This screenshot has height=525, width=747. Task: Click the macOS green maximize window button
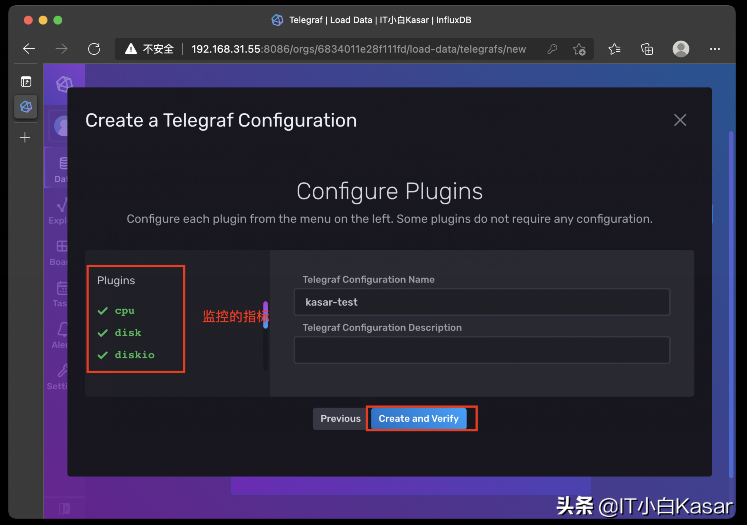[x=58, y=20]
